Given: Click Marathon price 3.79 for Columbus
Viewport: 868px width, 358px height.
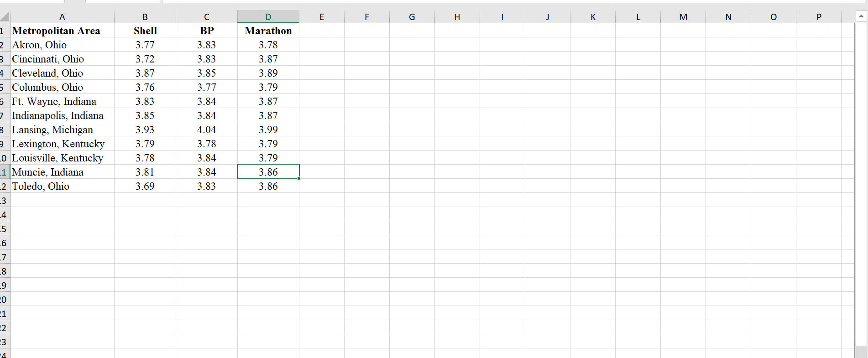Looking at the screenshot, I should pos(268,87).
